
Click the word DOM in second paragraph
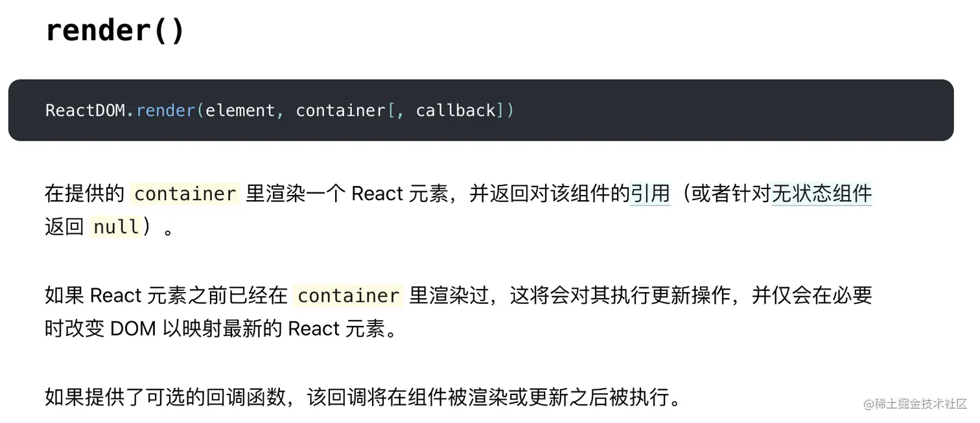tap(133, 328)
